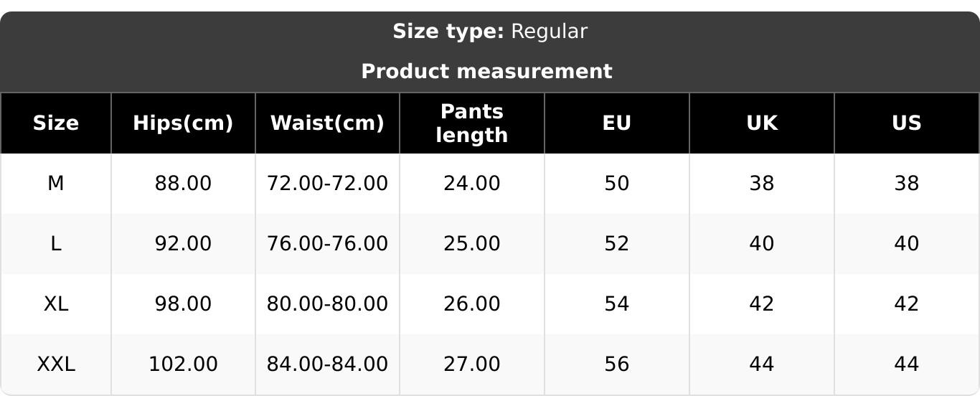Click the 84.00-84.00 waist value
980x396 pixels.
coord(327,364)
